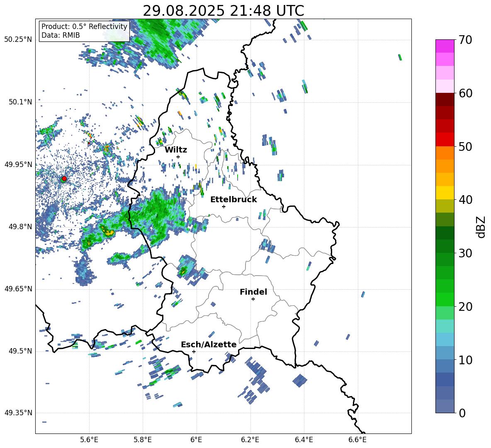This screenshot has height=448, width=491.
Task: Click the 0 tick on colorbar
Action: 462,413
